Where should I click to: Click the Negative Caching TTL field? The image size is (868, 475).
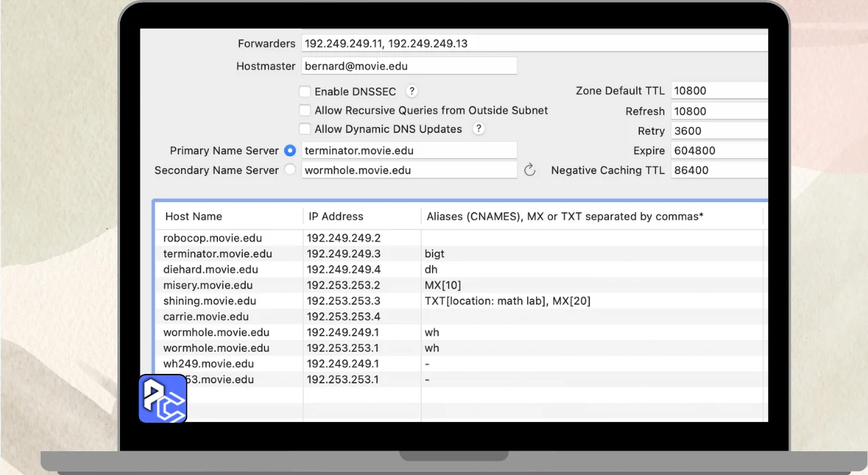(719, 170)
